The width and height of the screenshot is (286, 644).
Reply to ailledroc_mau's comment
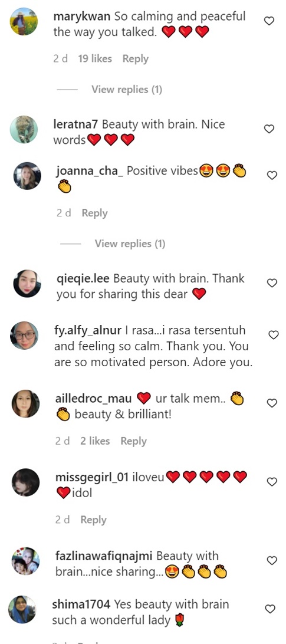click(133, 441)
